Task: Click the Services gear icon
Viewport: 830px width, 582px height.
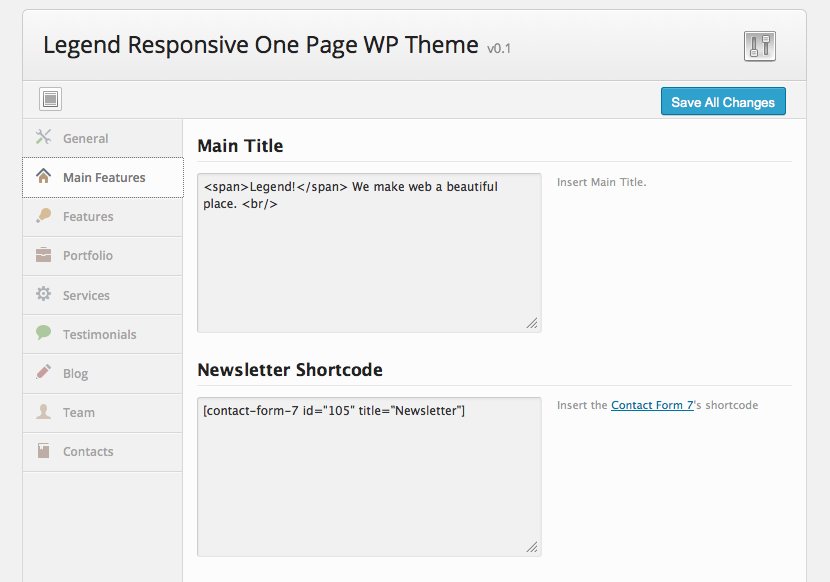Action: coord(43,295)
